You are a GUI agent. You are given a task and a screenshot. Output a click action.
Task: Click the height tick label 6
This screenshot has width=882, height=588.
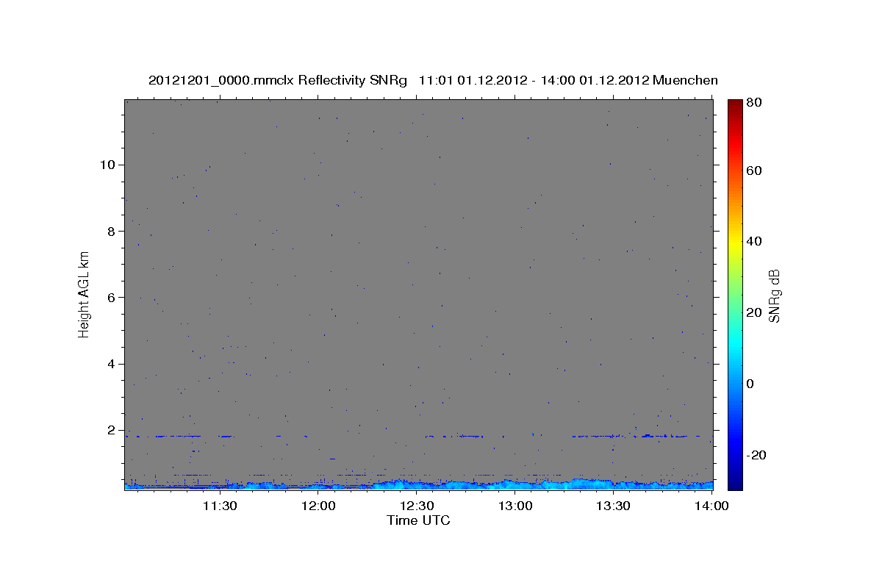coord(113,298)
